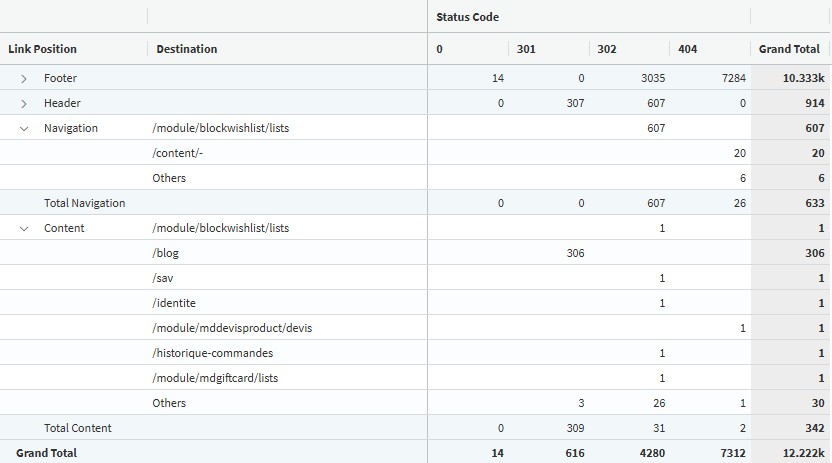
Task: Click the 404 status column header
Action: (x=687, y=49)
